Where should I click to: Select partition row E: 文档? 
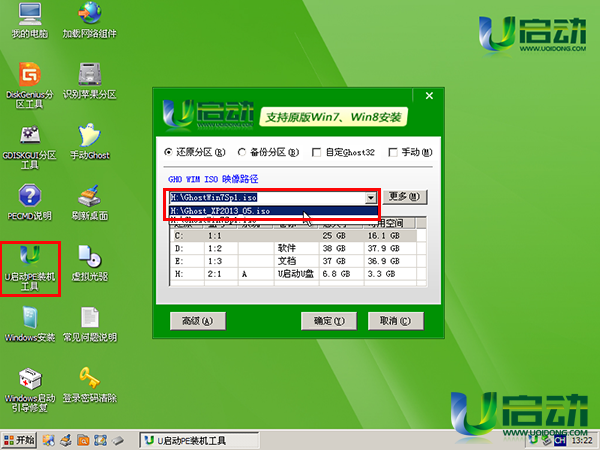click(x=293, y=261)
